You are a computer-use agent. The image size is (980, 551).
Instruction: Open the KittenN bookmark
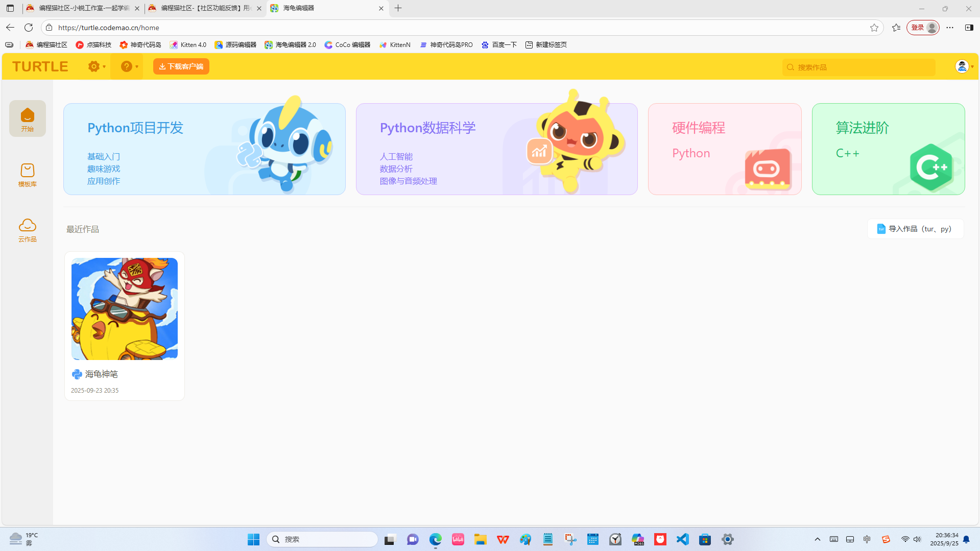click(x=395, y=45)
